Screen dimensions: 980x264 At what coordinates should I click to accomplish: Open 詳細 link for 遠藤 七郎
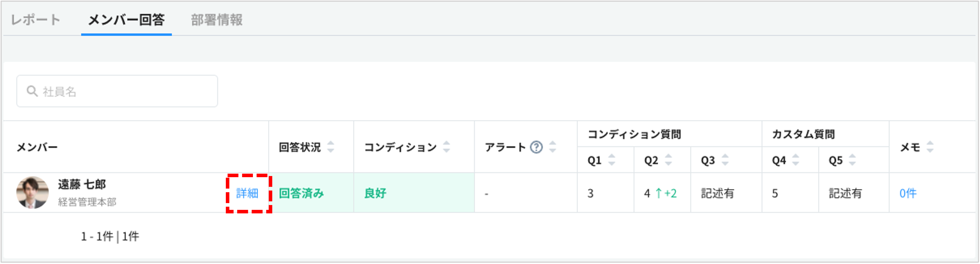click(x=247, y=194)
